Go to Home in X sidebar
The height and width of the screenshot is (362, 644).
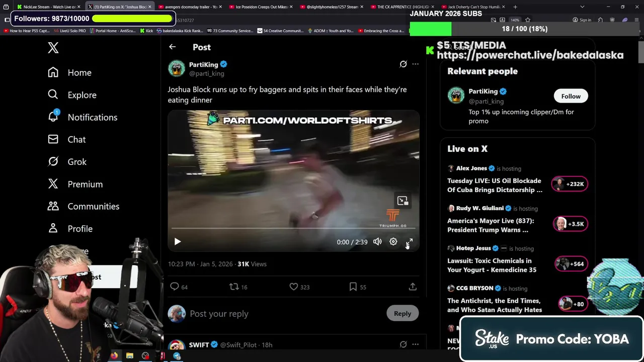coord(69,72)
